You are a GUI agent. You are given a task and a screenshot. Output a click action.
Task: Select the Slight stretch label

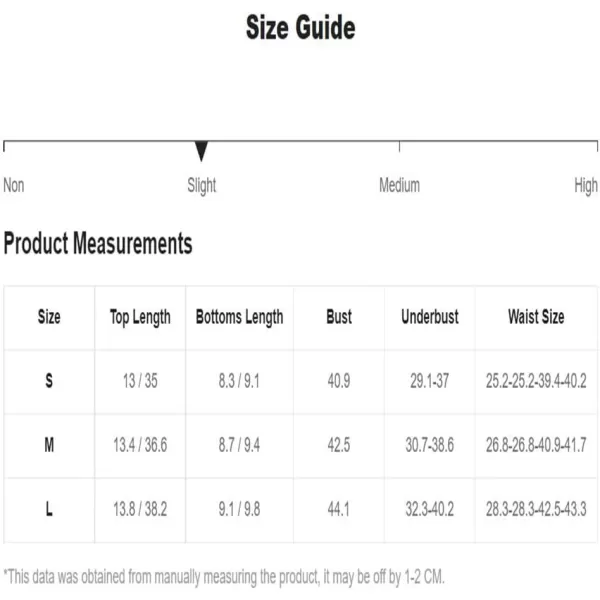click(202, 186)
